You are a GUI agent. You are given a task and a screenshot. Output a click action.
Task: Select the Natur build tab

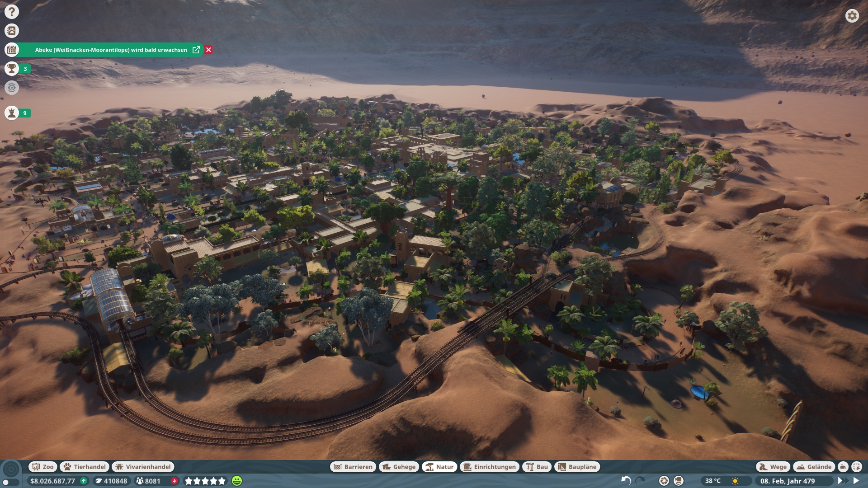(x=439, y=467)
